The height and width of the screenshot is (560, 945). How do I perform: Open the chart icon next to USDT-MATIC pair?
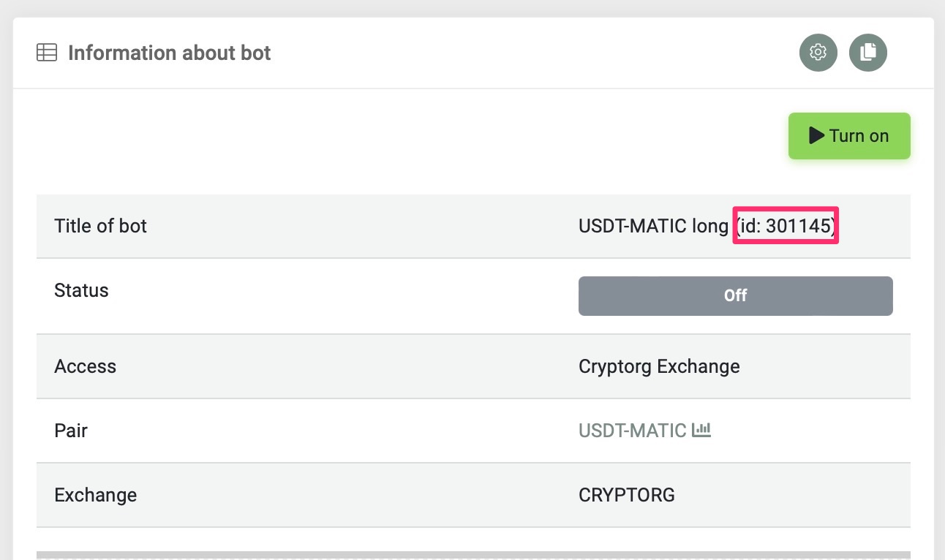701,430
